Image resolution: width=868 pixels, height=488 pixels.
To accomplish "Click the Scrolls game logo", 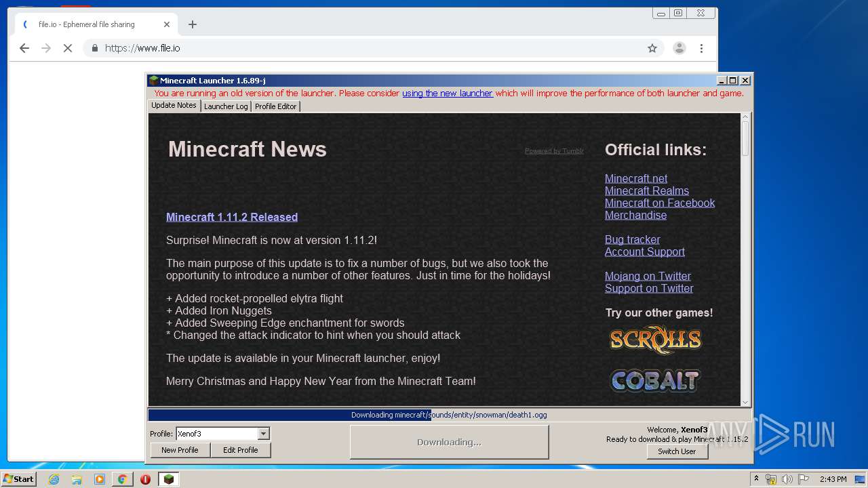I will point(655,340).
